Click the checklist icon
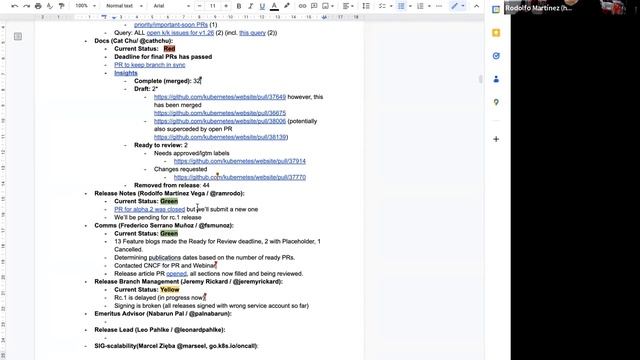This screenshot has height=360, width=640. [382, 6]
